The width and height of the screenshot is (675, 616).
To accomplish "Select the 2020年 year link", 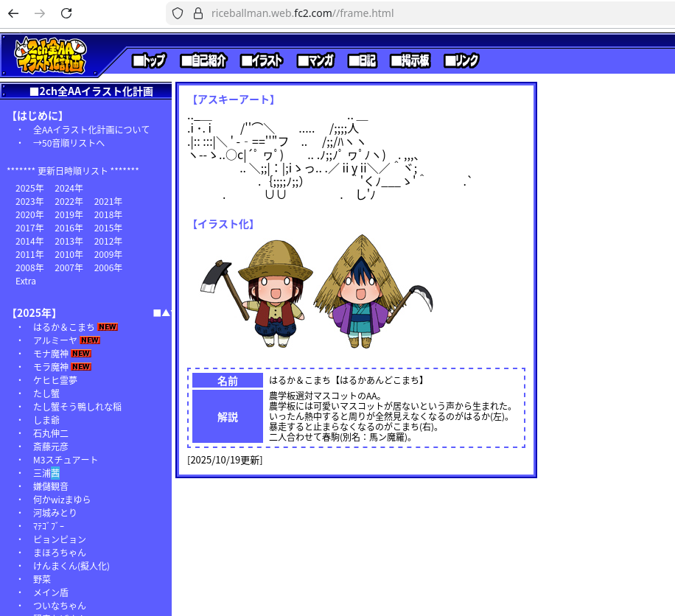I will coord(29,215).
